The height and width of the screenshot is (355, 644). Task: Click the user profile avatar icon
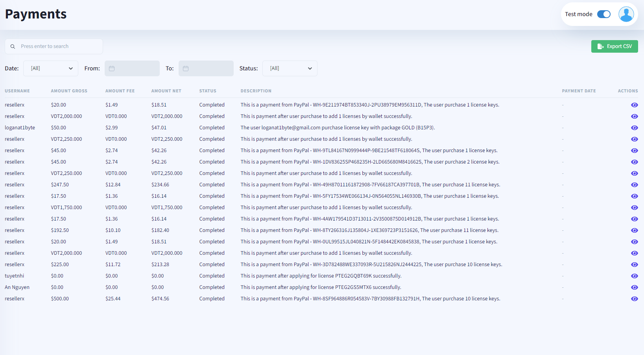(626, 14)
